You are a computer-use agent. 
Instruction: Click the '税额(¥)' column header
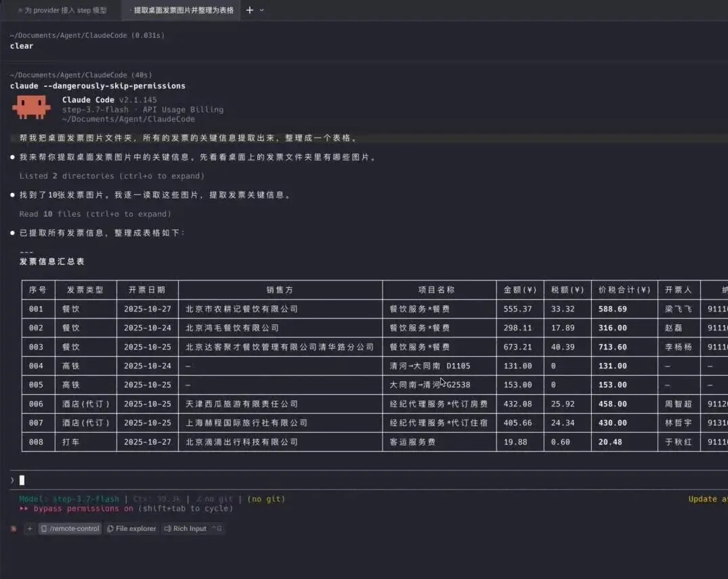[568, 290]
